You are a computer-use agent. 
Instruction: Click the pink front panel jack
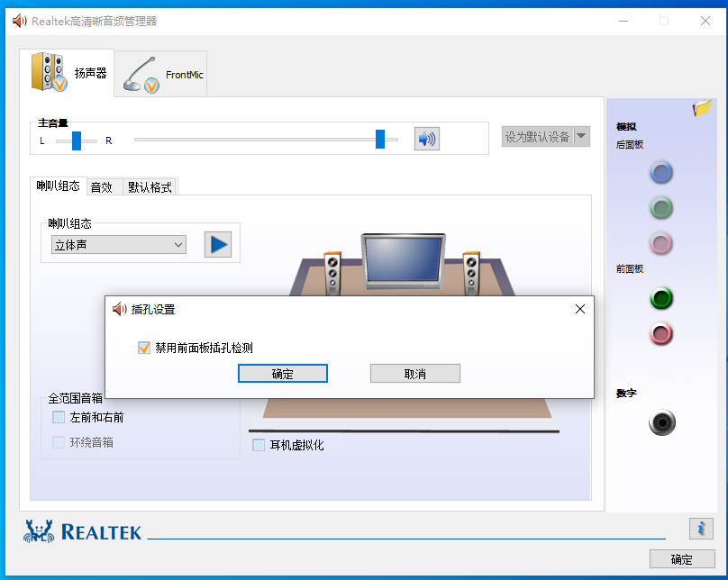tap(662, 334)
